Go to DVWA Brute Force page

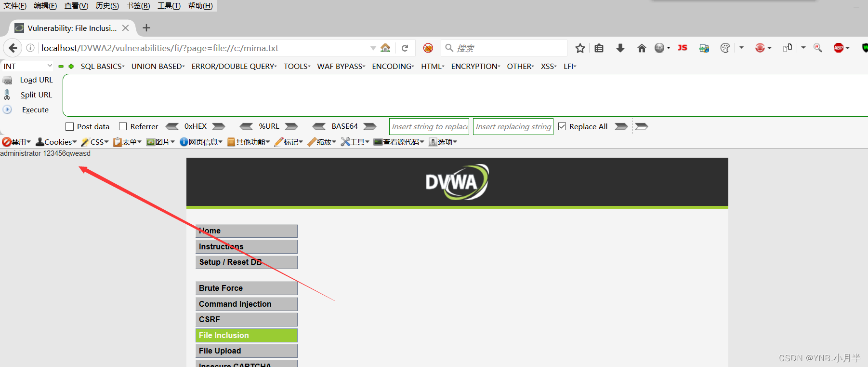[247, 288]
